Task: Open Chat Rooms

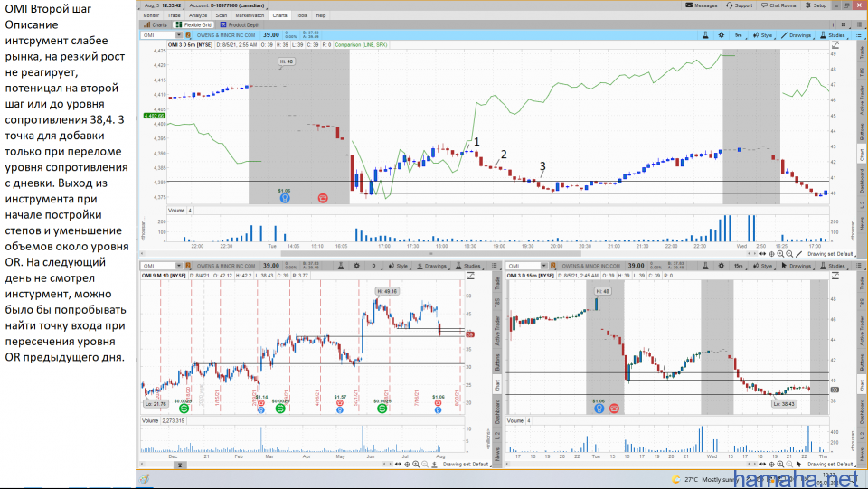Action: (778, 5)
